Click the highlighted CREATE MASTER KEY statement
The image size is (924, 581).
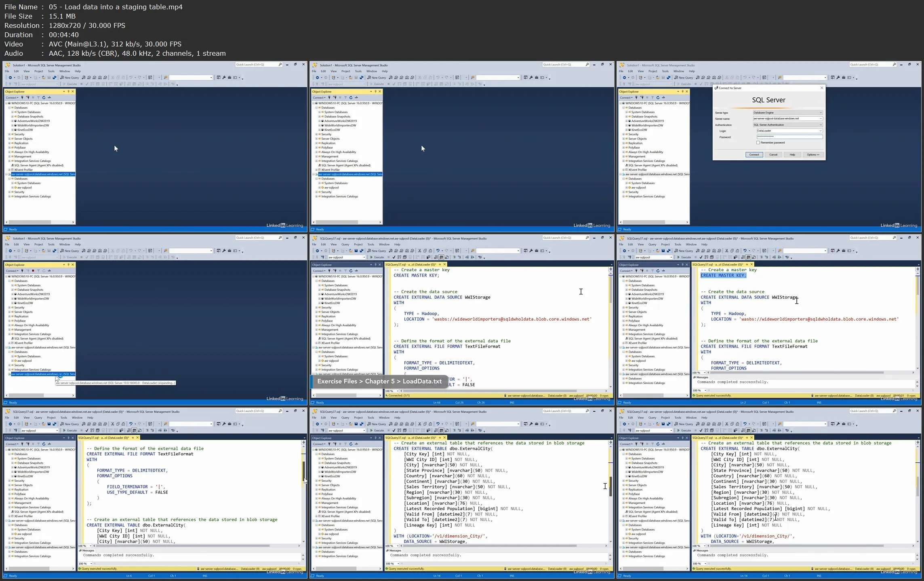[723, 275]
